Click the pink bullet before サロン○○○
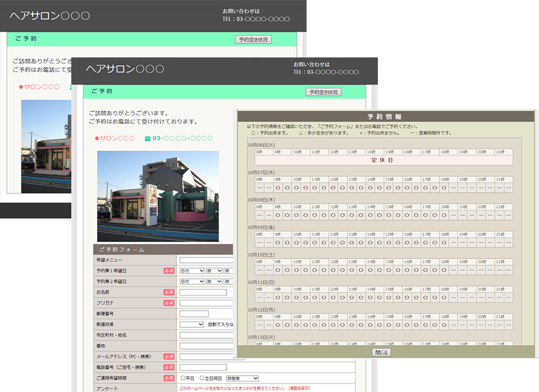This screenshot has width=539, height=392. click(97, 139)
